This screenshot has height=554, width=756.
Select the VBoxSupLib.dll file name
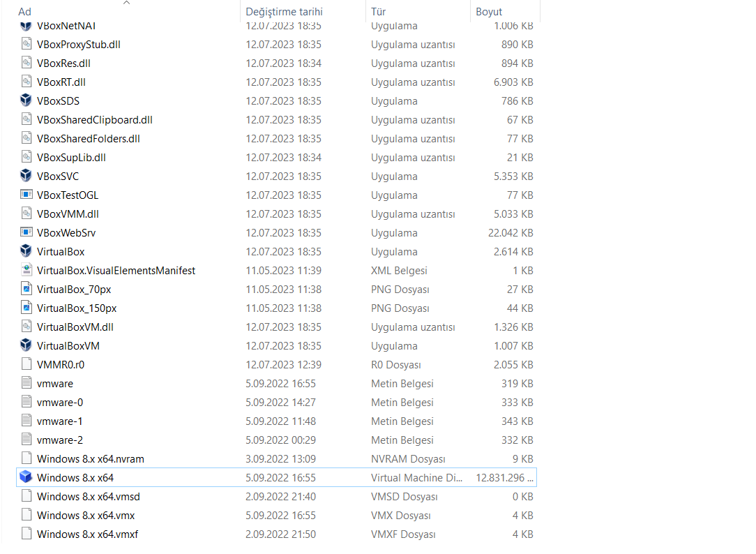[71, 157]
